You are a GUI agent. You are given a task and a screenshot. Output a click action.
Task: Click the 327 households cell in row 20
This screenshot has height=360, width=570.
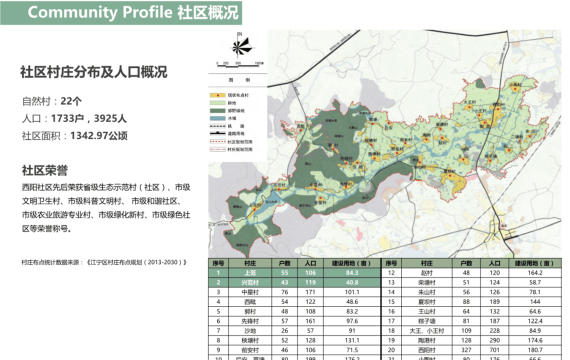coord(466,350)
